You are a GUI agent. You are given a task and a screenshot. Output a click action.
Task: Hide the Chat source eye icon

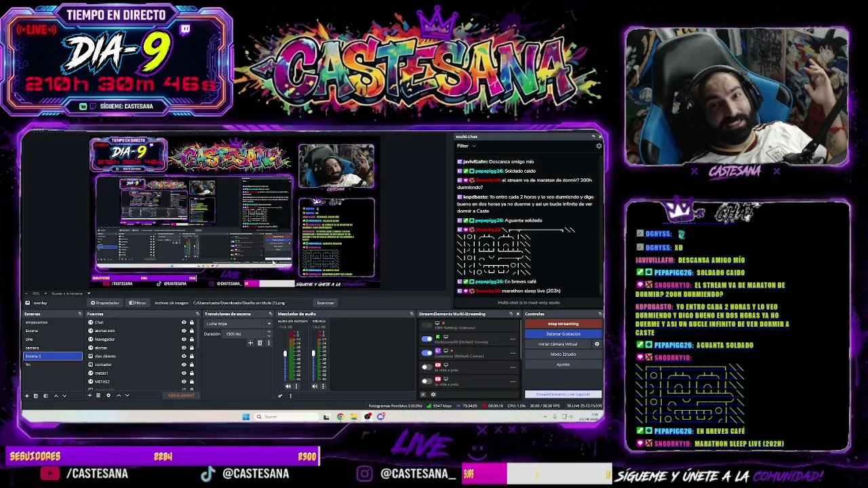[184, 323]
